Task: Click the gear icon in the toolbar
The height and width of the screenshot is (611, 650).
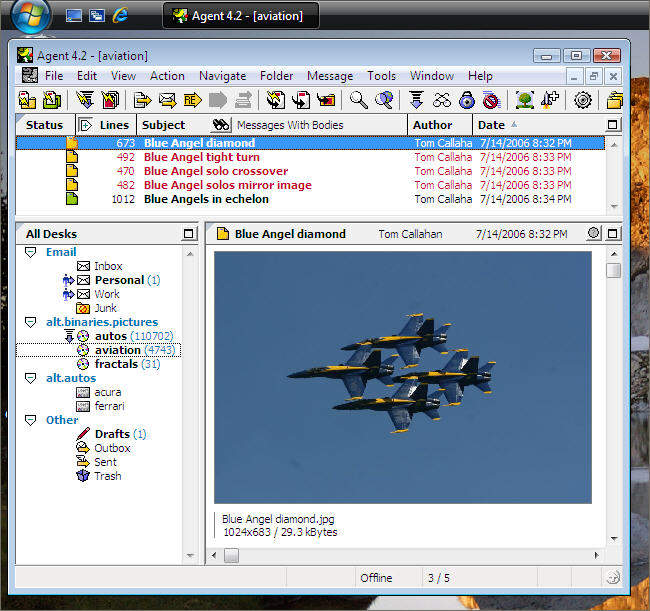Action: [583, 100]
